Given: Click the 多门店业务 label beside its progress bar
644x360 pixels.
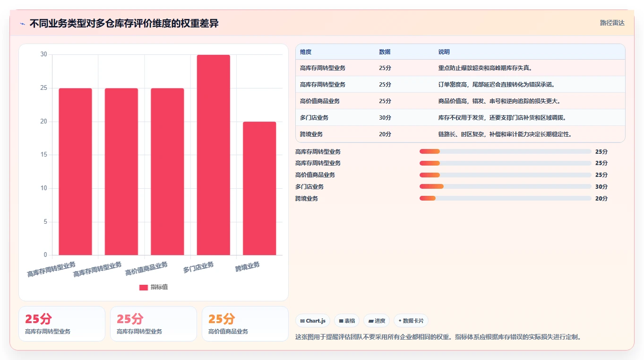Looking at the screenshot, I should pyautogui.click(x=309, y=187).
